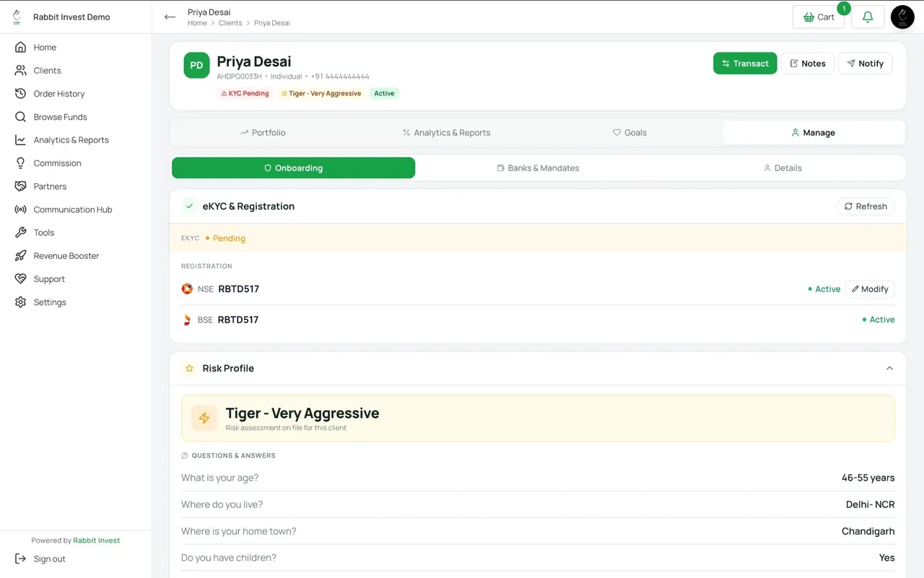Click the Sign out icon
This screenshot has height=578, width=924.
point(20,559)
